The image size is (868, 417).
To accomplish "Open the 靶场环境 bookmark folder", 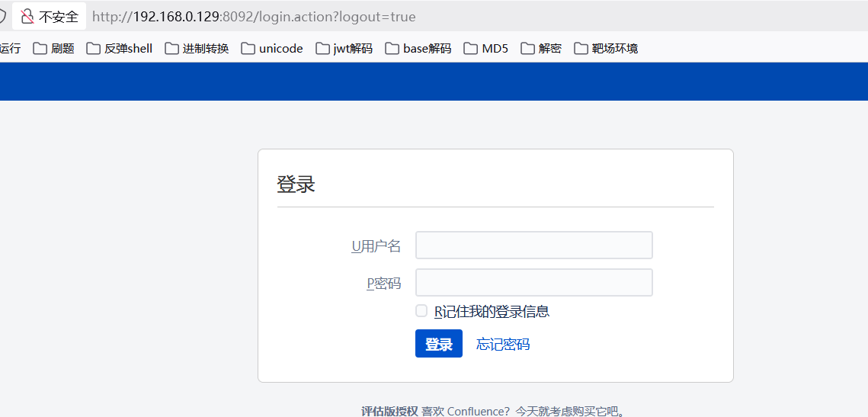I will pos(606,49).
